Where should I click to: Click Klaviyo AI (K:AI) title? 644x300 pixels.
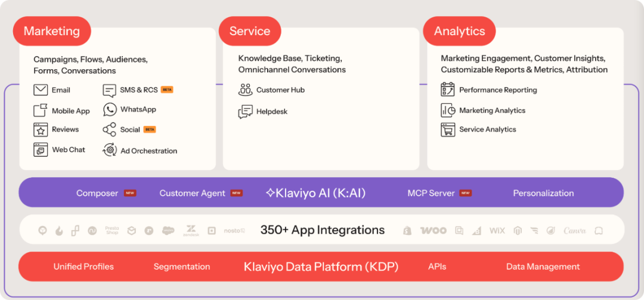[321, 193]
